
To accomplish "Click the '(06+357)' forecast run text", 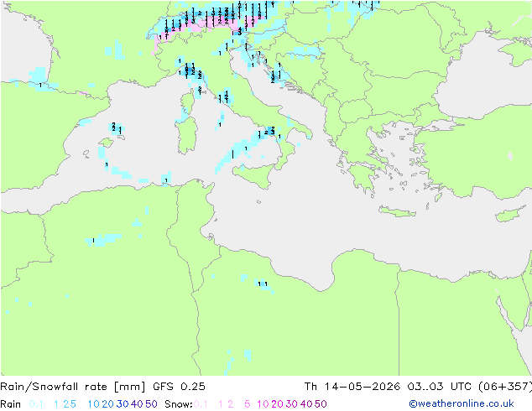I will pos(505,387).
